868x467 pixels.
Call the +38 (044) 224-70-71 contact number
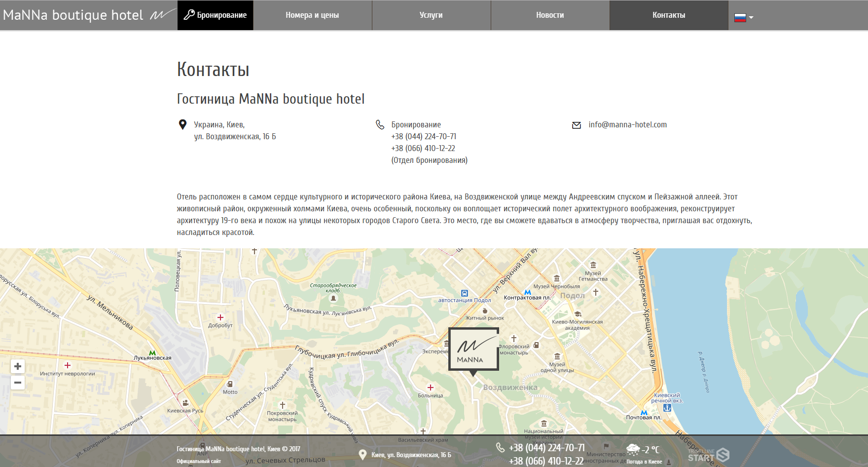point(424,136)
